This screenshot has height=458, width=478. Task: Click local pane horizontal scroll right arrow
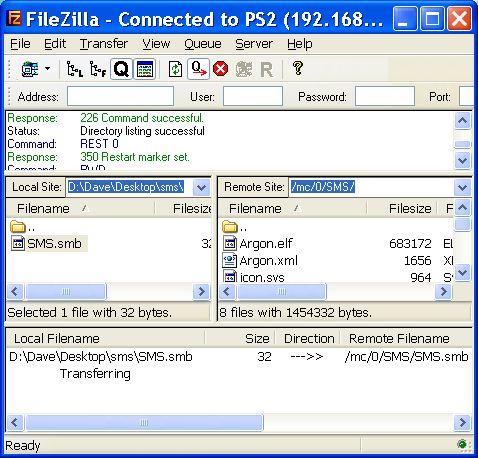click(201, 292)
